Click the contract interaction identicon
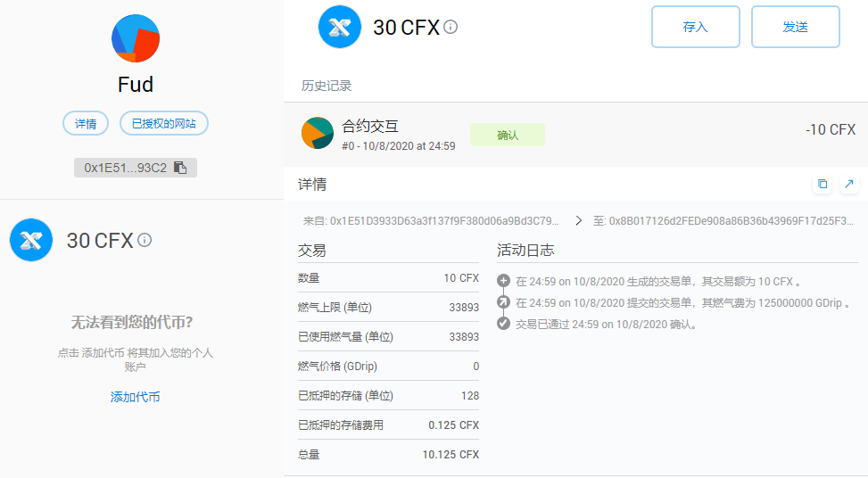This screenshot has height=478, width=868. tap(317, 133)
